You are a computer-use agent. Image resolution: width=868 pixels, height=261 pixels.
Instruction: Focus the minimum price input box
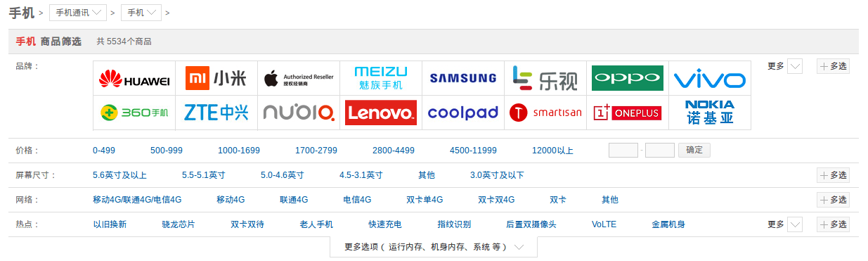(623, 150)
